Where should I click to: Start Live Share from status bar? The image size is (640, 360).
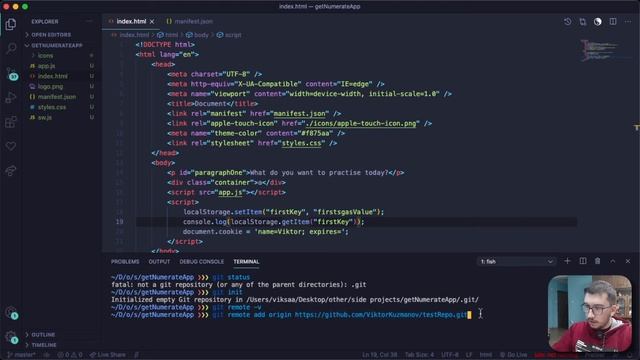tap(108, 355)
